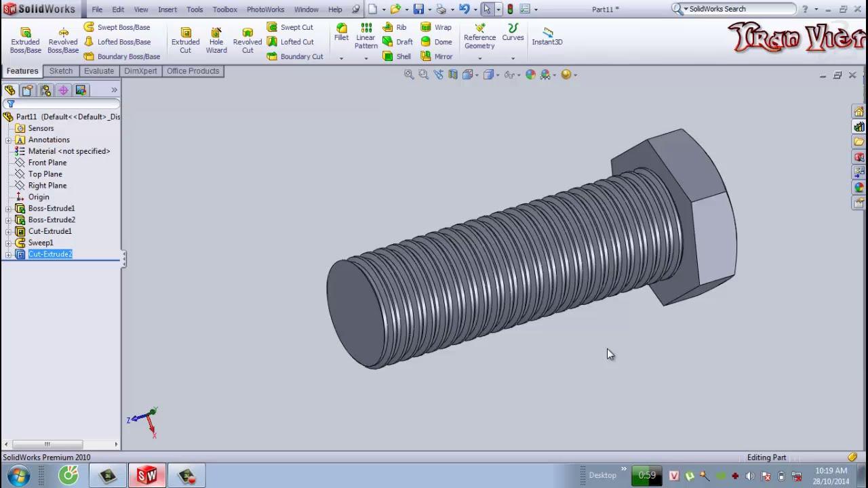Screen dimensions: 868x488
Task: Open the Windows Start button
Action: point(18,475)
